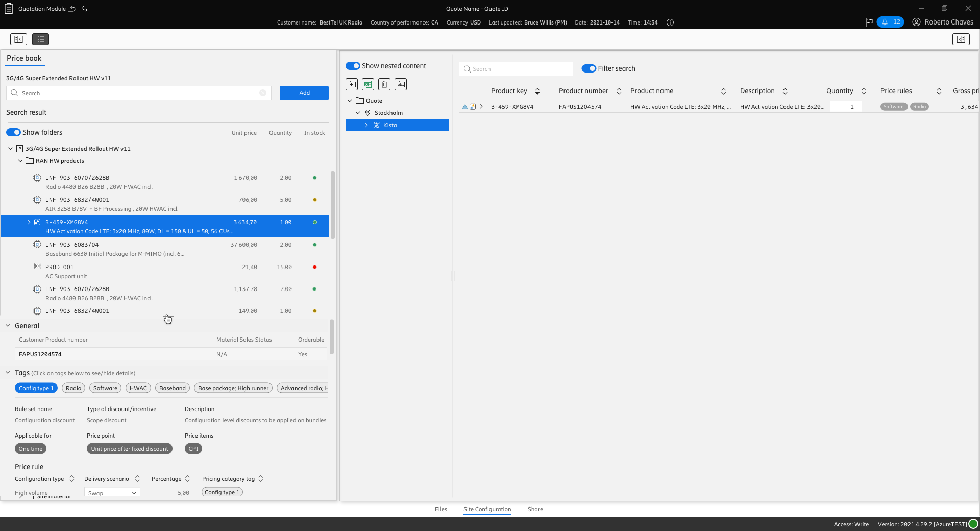Switch to the Files tab
This screenshot has width=980, height=531.
[x=440, y=509]
